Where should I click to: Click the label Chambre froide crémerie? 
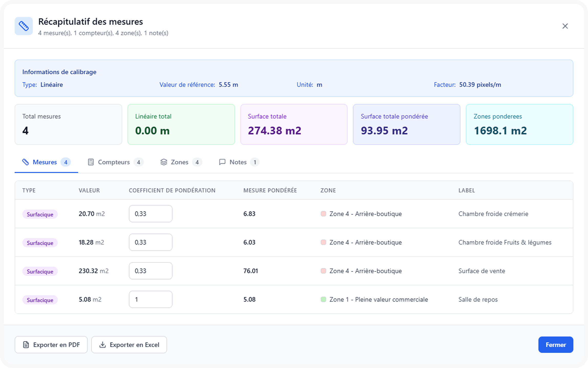[493, 214]
